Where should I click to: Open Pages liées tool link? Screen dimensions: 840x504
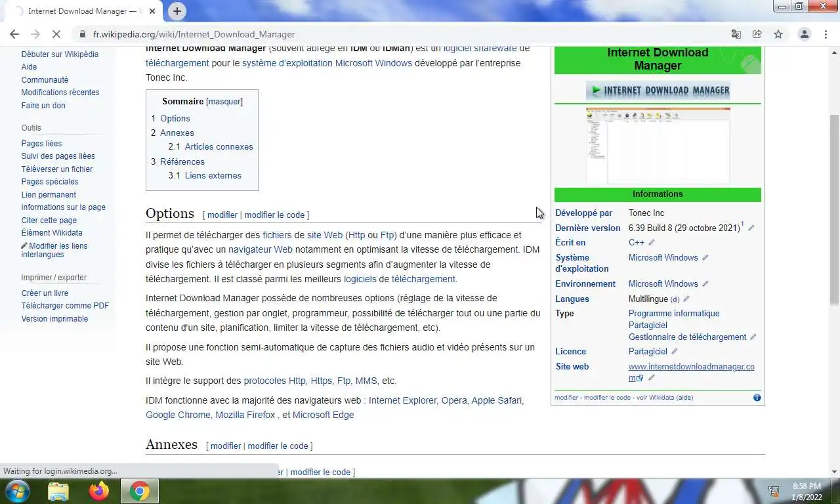tap(41, 144)
